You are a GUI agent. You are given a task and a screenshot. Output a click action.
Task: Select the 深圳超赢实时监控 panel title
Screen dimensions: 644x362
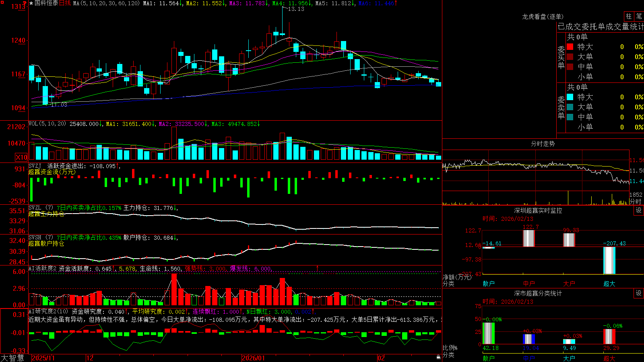click(538, 210)
